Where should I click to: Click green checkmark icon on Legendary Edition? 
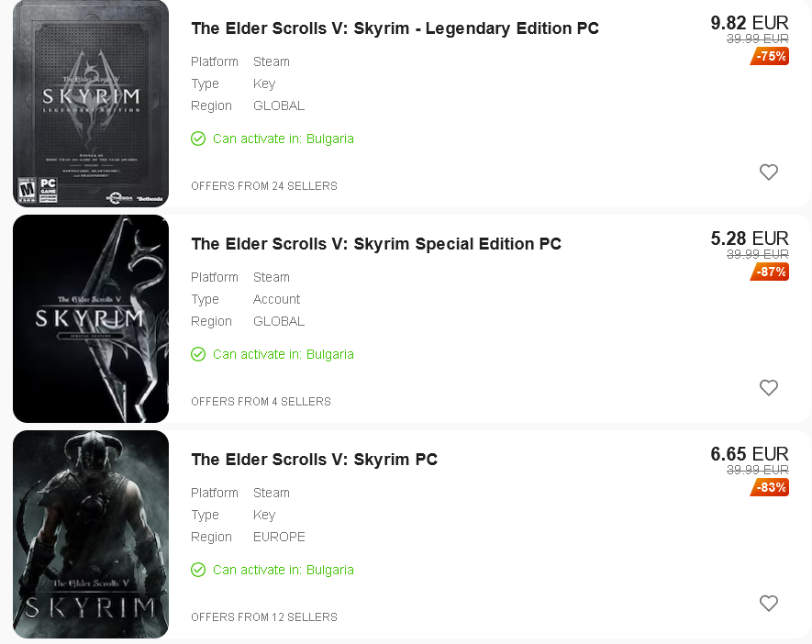point(198,139)
